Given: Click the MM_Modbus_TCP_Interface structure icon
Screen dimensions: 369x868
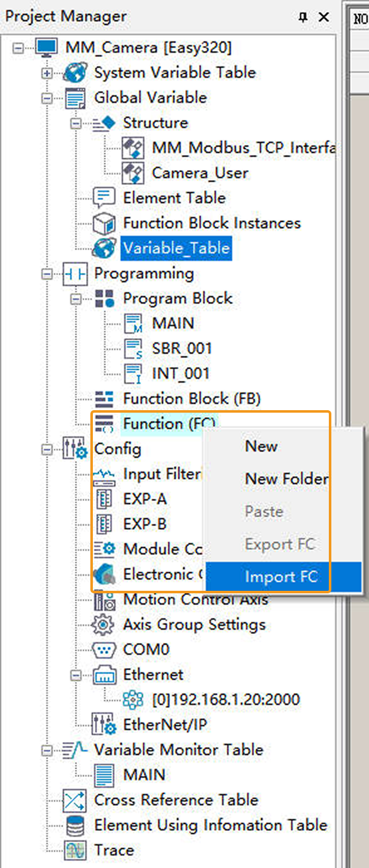Looking at the screenshot, I should (133, 148).
